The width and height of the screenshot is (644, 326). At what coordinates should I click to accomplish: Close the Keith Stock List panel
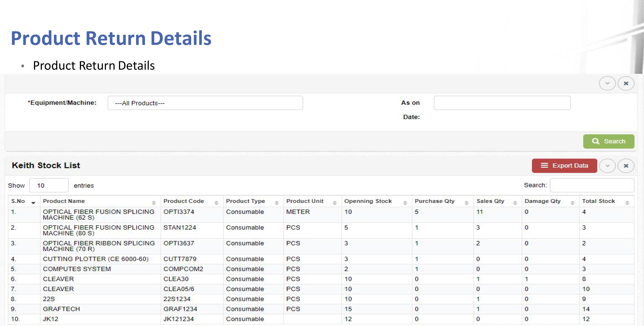[x=626, y=166]
